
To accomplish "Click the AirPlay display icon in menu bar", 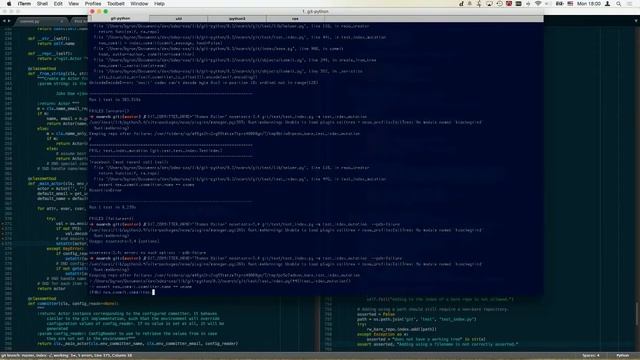I will (489, 4).
